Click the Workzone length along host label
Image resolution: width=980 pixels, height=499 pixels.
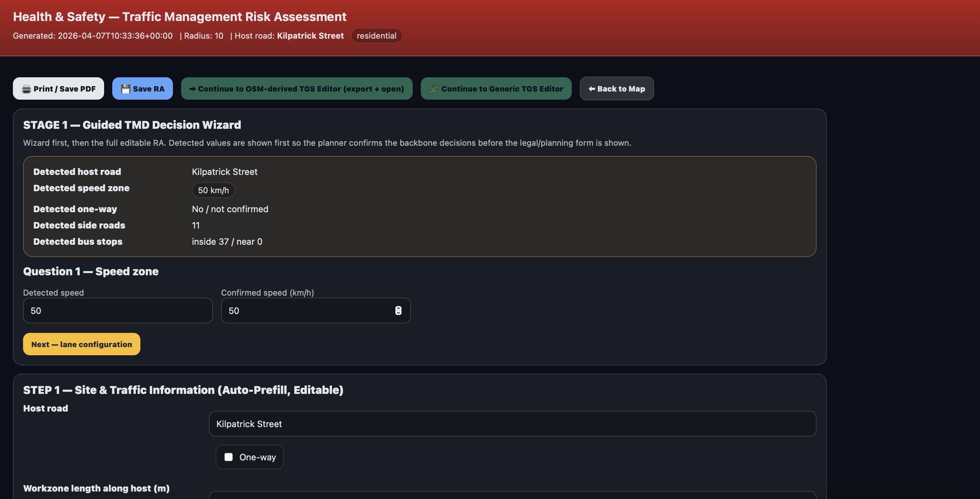pos(96,488)
